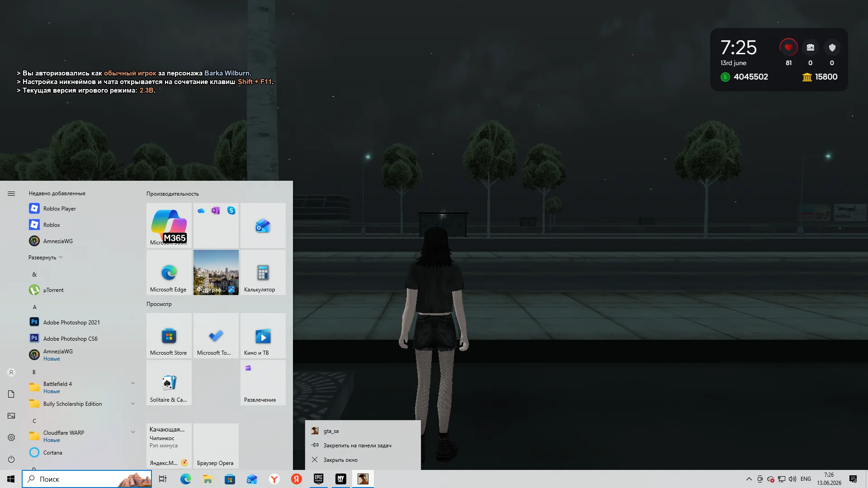Choose Закрепить на панели задач
The height and width of the screenshot is (488, 868).
tap(363, 446)
